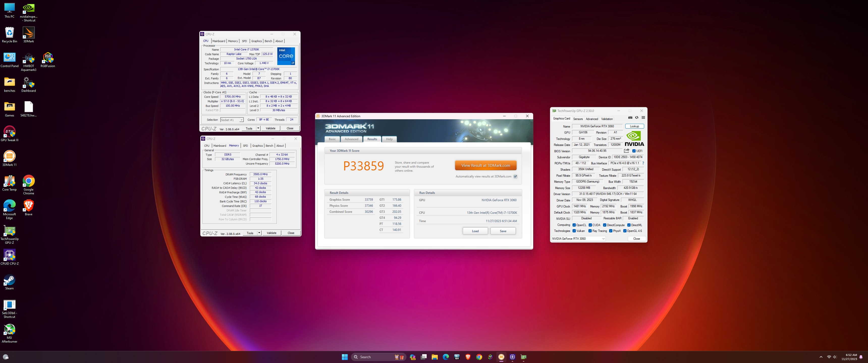Uncheck automatically view results at 3DMark.com
868x363 pixels.
515,176
